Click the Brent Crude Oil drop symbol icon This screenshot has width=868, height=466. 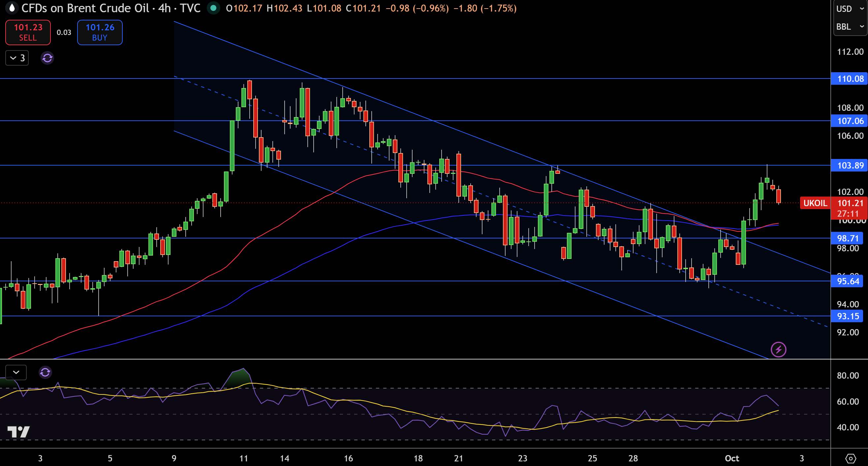click(12, 8)
